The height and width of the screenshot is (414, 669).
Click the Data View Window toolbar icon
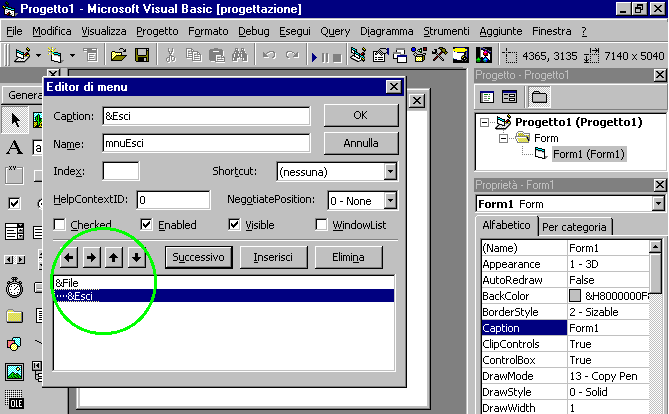click(461, 55)
